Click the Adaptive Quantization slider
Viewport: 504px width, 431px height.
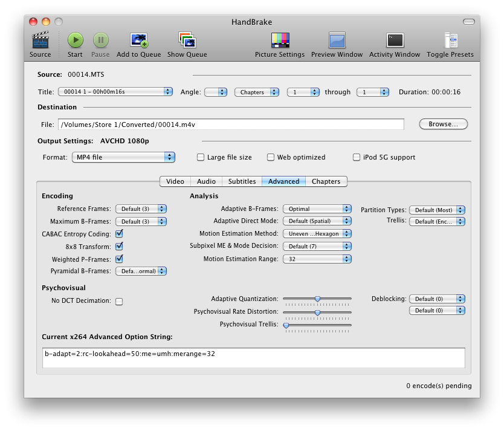[317, 299]
